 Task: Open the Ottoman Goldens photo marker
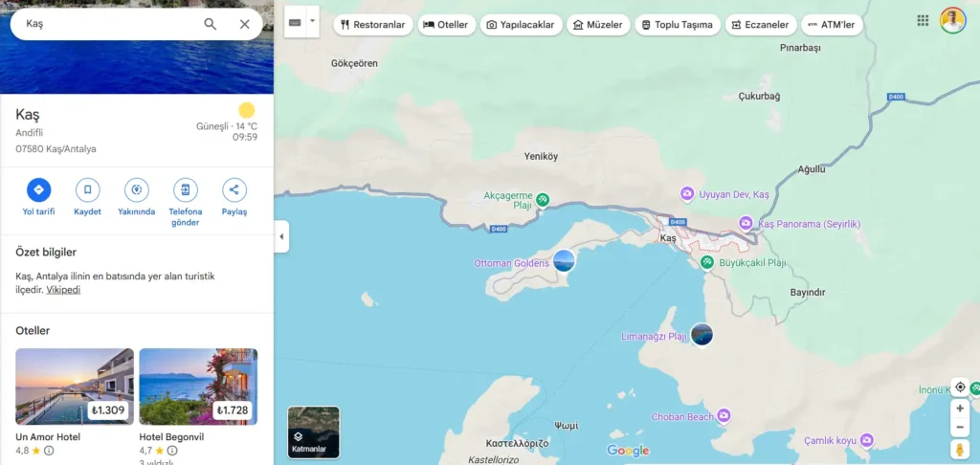(x=564, y=260)
